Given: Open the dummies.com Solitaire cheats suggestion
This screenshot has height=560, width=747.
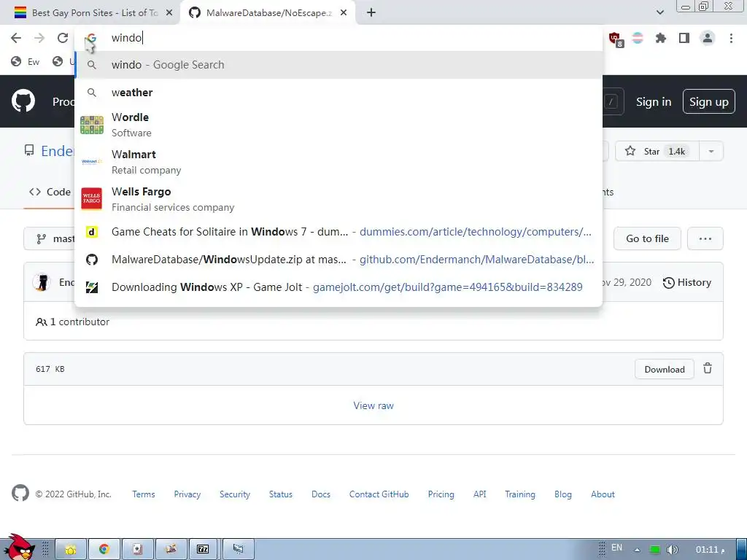Looking at the screenshot, I should click(338, 232).
